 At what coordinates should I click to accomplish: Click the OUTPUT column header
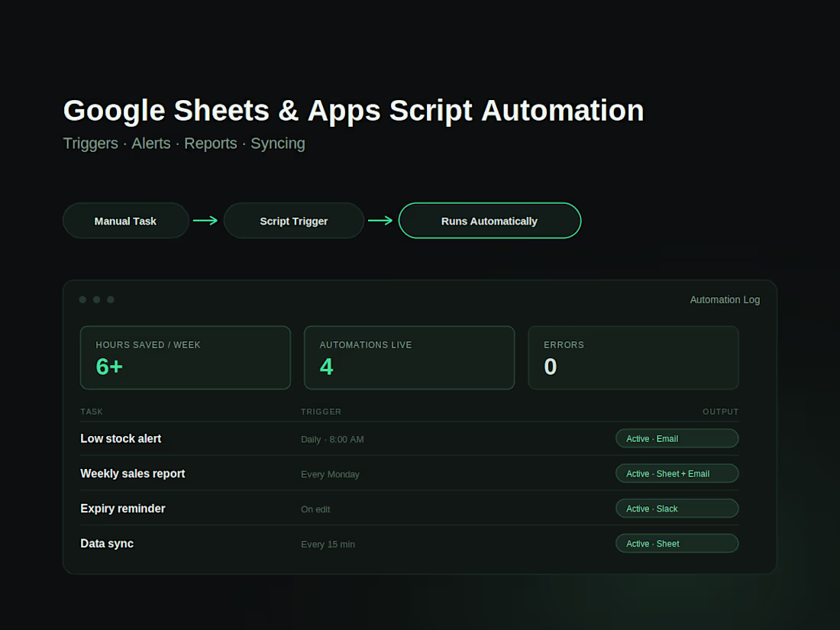[x=721, y=412]
